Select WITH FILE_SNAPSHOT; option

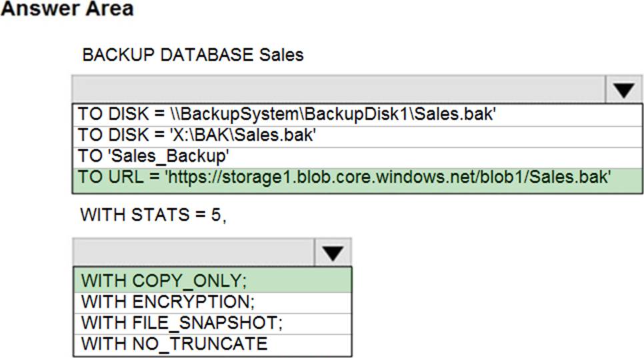(x=182, y=323)
